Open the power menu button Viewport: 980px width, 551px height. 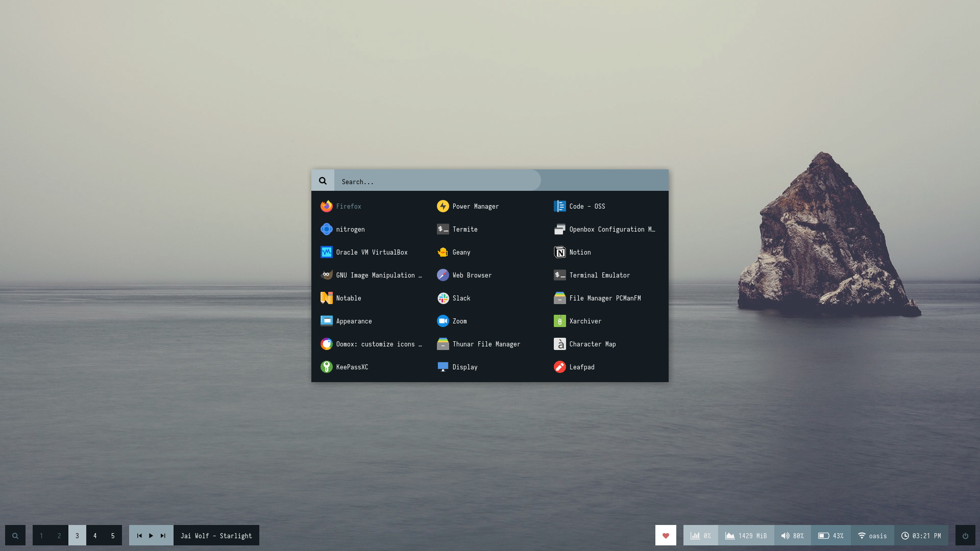point(965,536)
